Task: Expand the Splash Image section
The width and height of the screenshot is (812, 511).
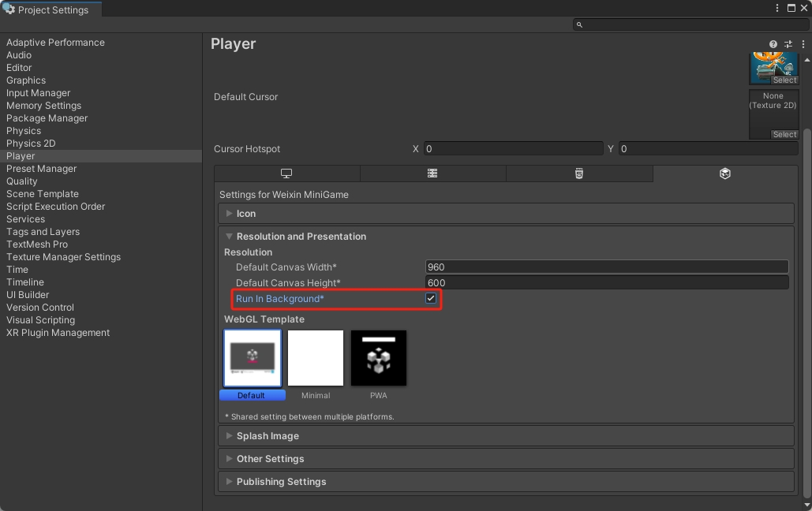Action: (267, 436)
